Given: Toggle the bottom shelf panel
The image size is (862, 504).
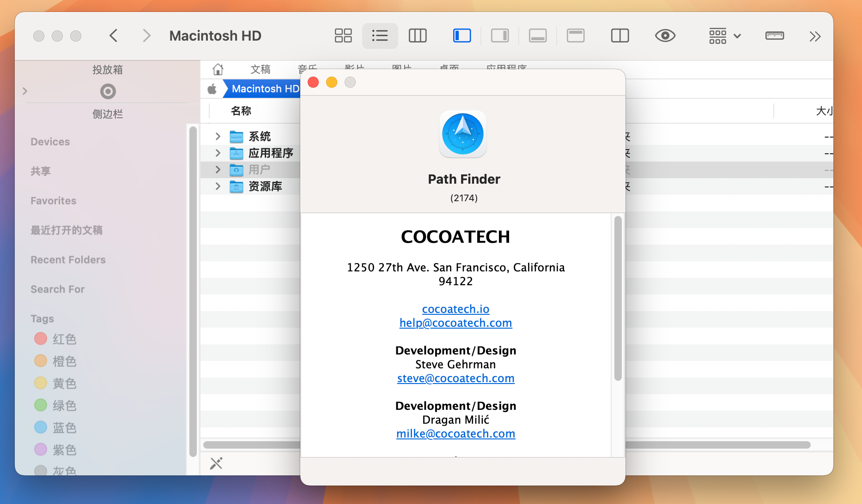Looking at the screenshot, I should coord(538,36).
